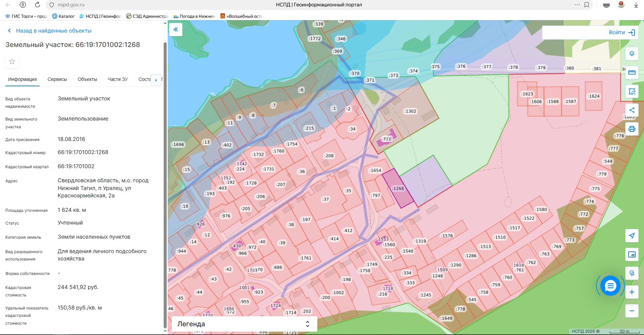Print the current map view
Viewport: 644px width, 335px height.
632,129
